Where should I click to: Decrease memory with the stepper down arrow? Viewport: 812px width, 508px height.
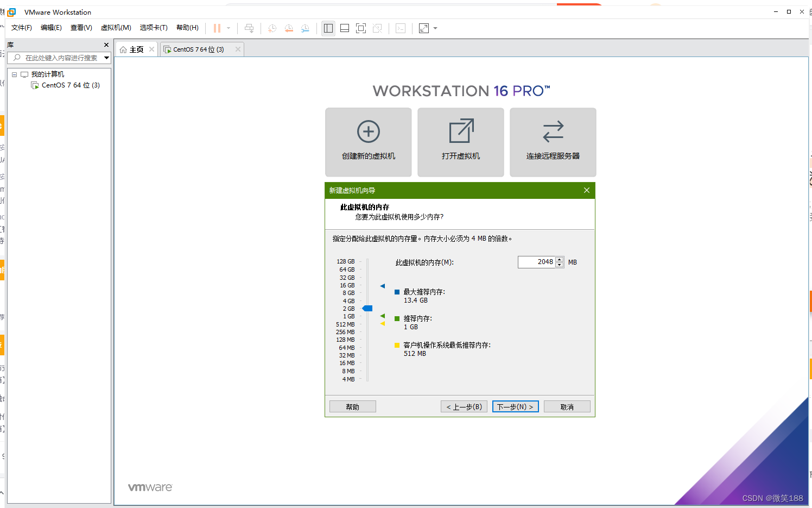click(x=560, y=265)
